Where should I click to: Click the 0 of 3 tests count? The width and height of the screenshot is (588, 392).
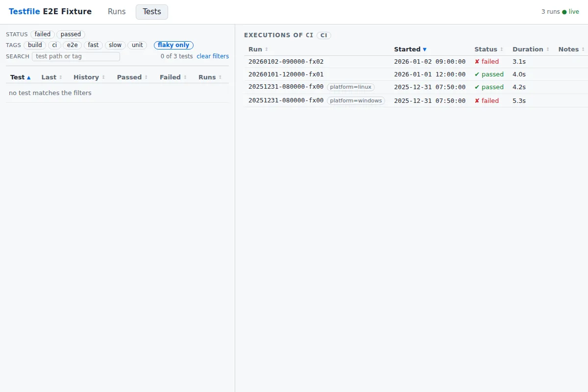tap(176, 56)
